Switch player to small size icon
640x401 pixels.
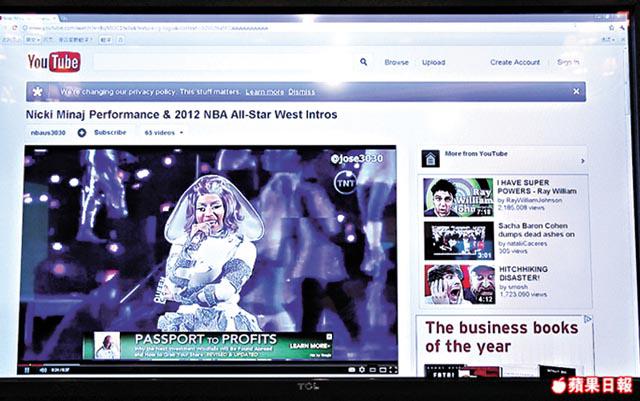click(x=372, y=370)
